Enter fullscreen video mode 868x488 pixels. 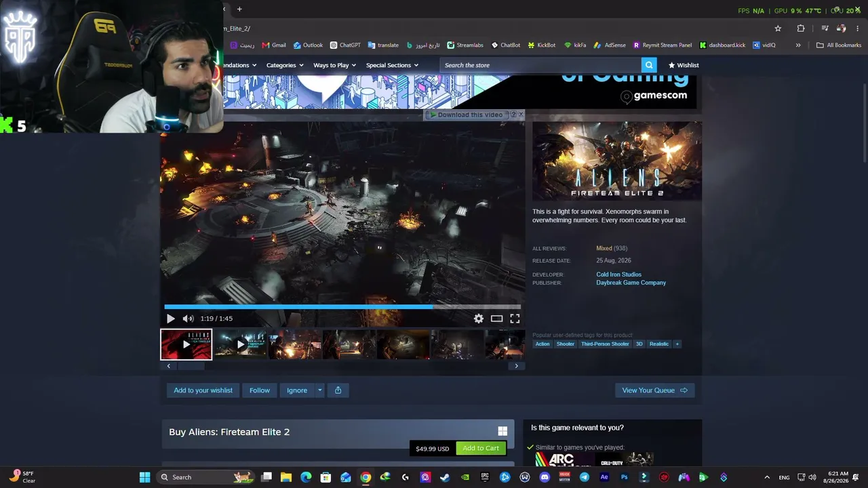pyautogui.click(x=515, y=319)
